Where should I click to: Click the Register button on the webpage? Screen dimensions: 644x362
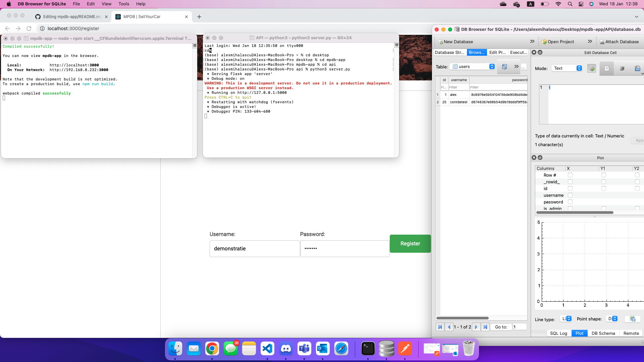410,243
